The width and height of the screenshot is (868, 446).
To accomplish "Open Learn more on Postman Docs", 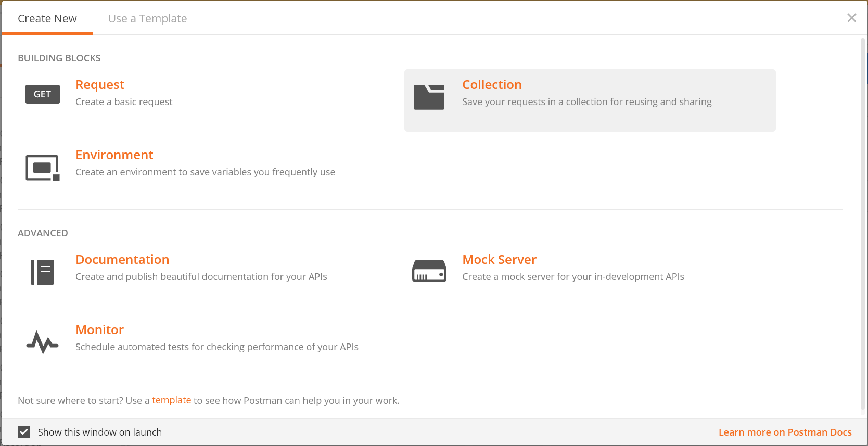I will pyautogui.click(x=785, y=432).
